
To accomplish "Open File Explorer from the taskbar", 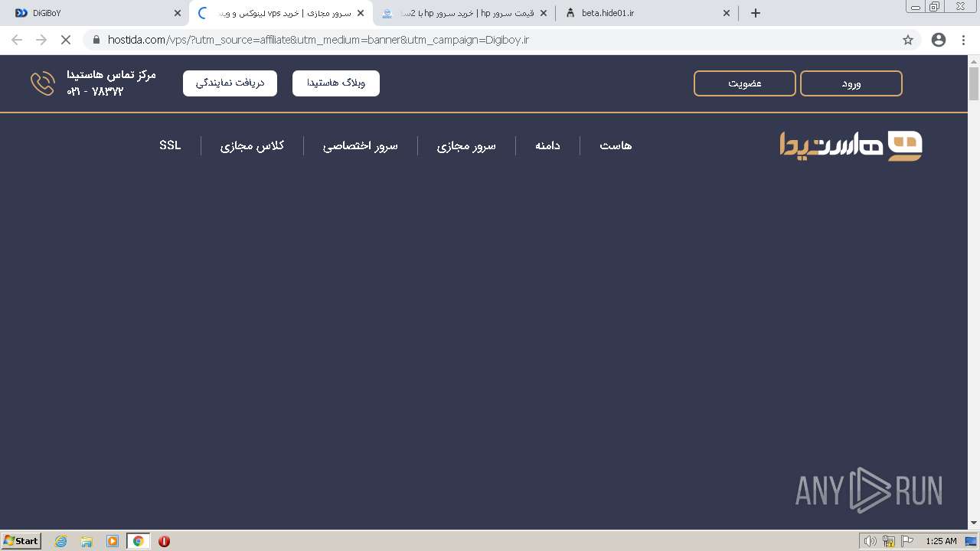I will (x=87, y=541).
